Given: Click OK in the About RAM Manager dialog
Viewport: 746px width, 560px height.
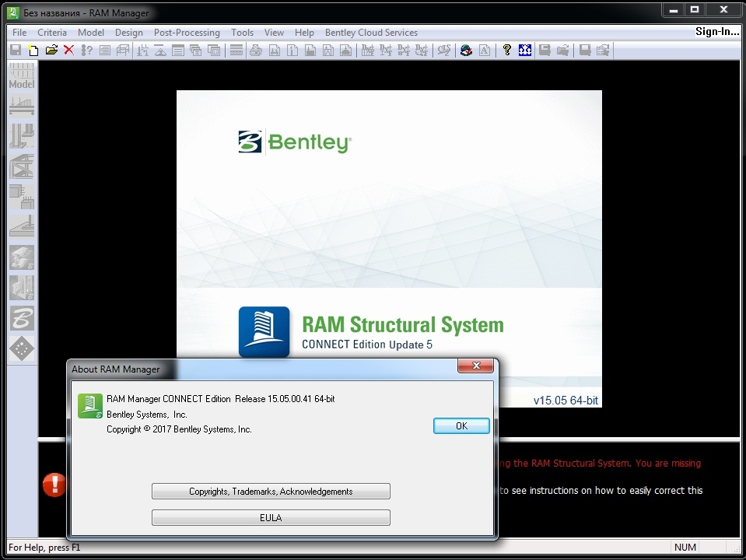Looking at the screenshot, I should [461, 425].
